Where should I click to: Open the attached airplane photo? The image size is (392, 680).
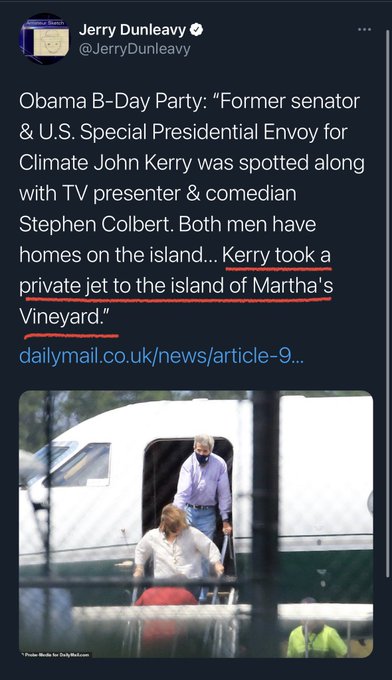pyautogui.click(x=196, y=524)
